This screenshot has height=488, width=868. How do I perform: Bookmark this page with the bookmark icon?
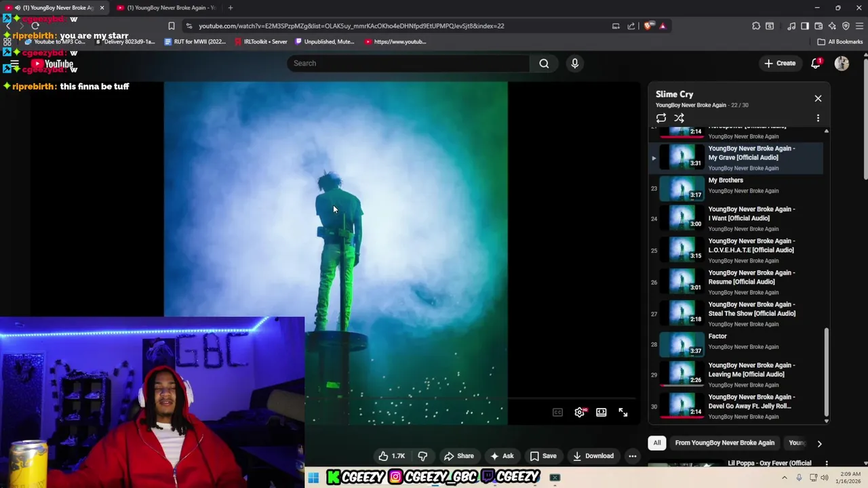pos(172,26)
